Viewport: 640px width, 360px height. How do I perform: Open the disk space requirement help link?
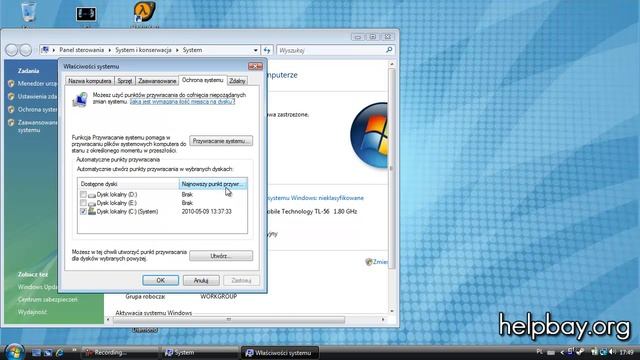(x=182, y=101)
